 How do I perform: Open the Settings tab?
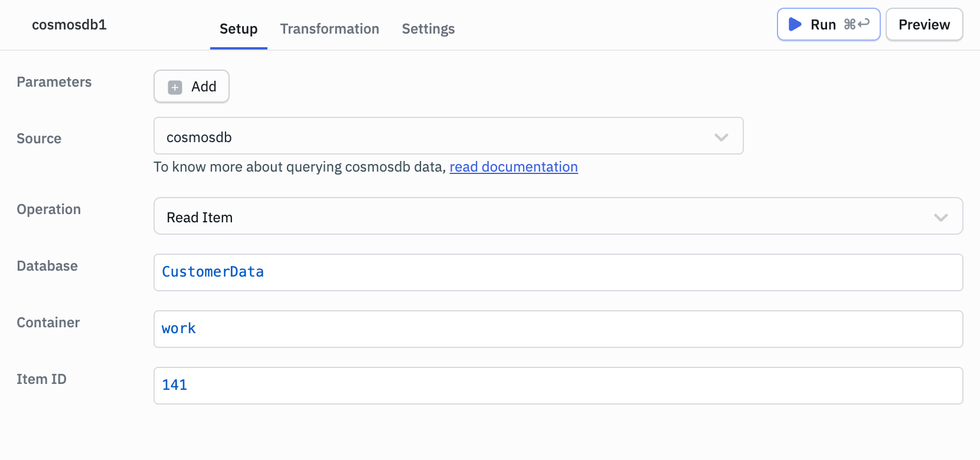pos(428,29)
